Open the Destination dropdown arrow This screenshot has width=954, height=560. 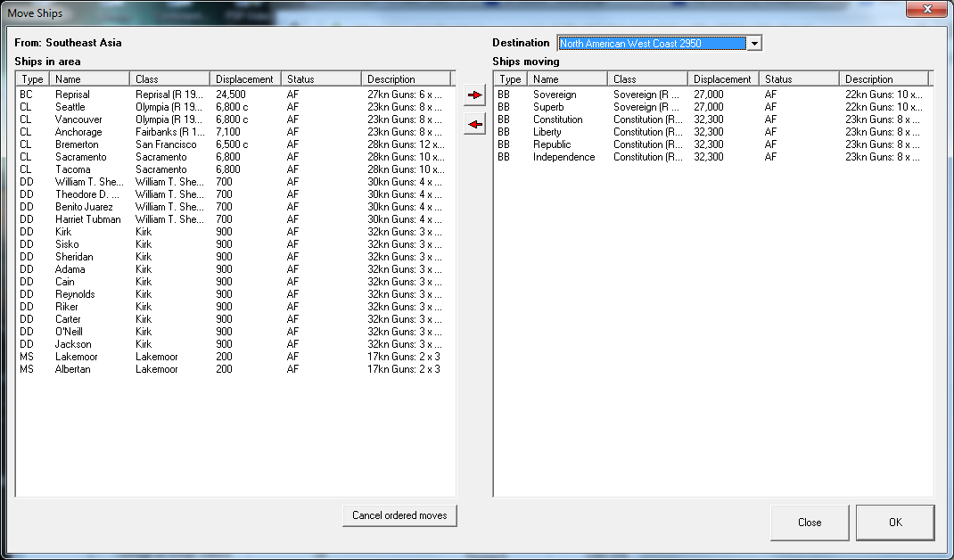[x=754, y=43]
